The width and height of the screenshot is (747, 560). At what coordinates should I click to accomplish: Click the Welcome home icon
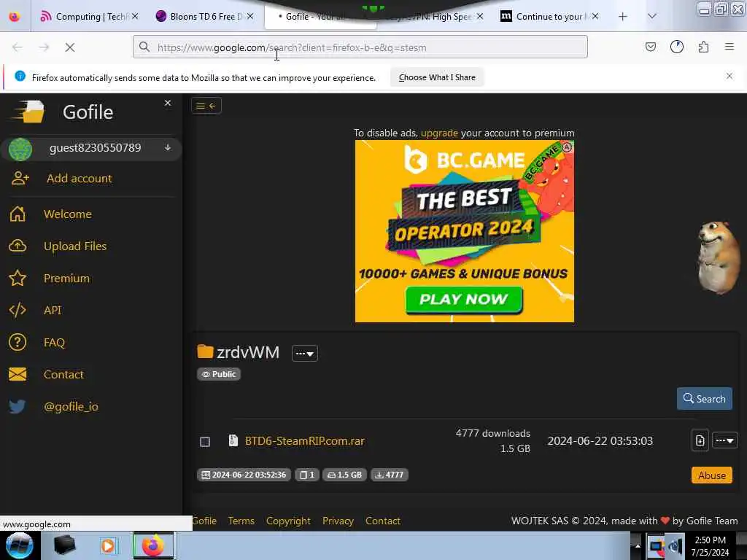[x=18, y=214]
